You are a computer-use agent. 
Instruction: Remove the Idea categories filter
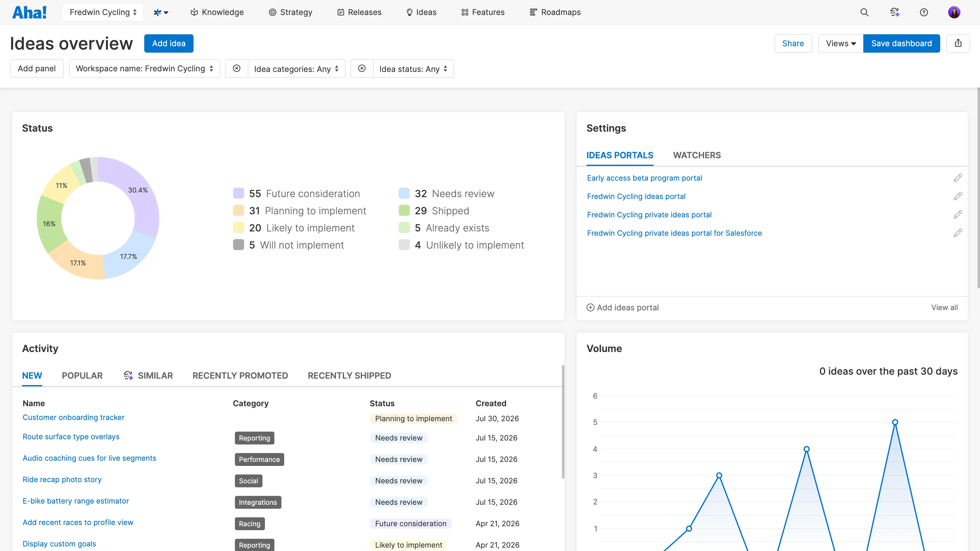237,69
